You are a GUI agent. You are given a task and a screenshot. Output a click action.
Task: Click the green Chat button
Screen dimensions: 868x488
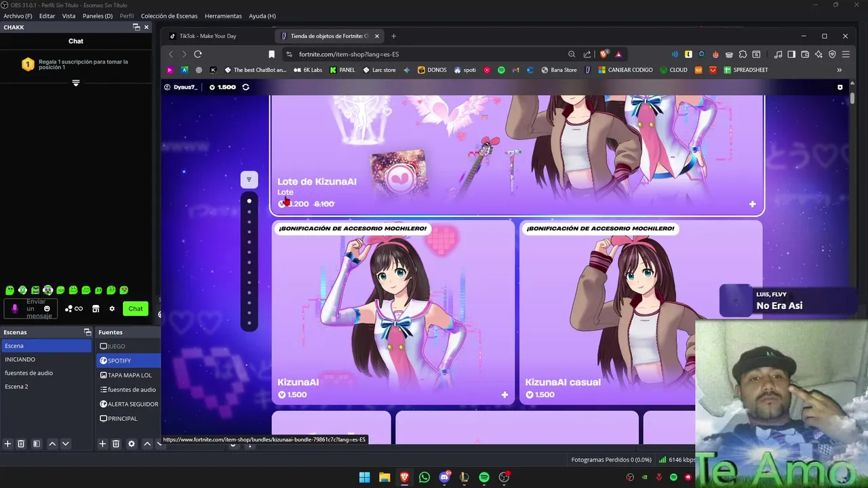(x=136, y=309)
